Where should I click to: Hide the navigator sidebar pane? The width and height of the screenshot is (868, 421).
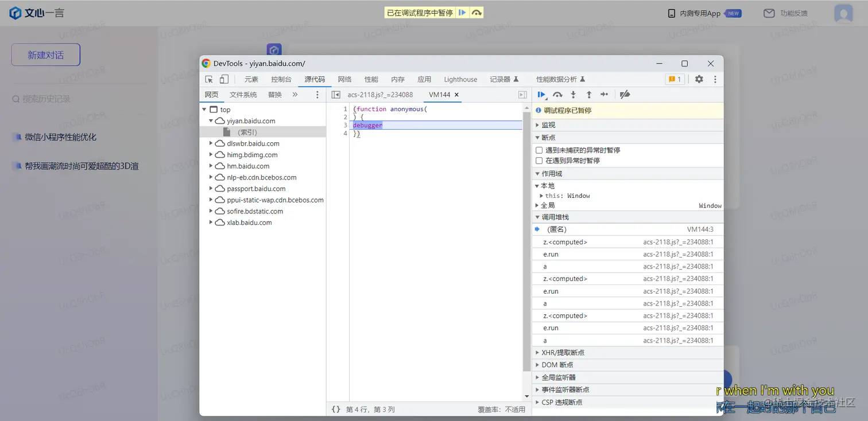pos(336,95)
